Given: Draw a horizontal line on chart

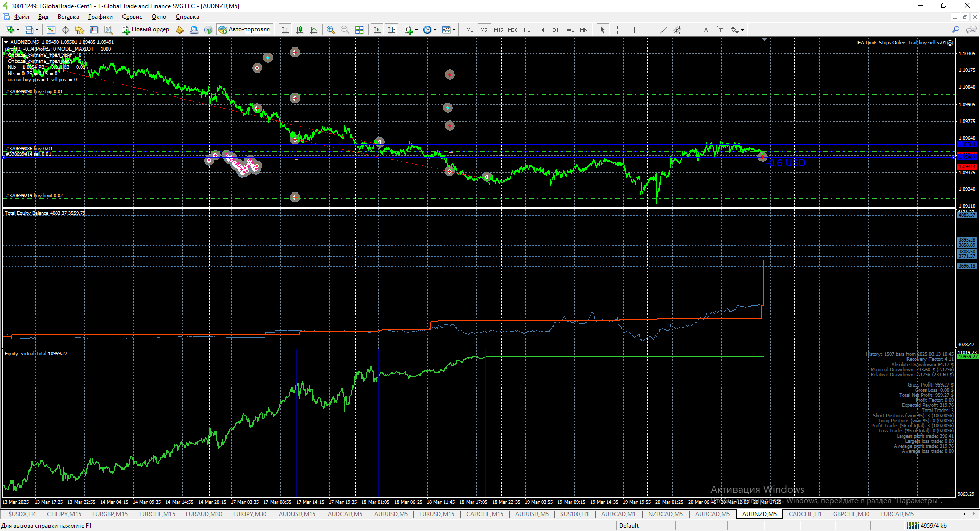Looking at the screenshot, I should point(649,30).
